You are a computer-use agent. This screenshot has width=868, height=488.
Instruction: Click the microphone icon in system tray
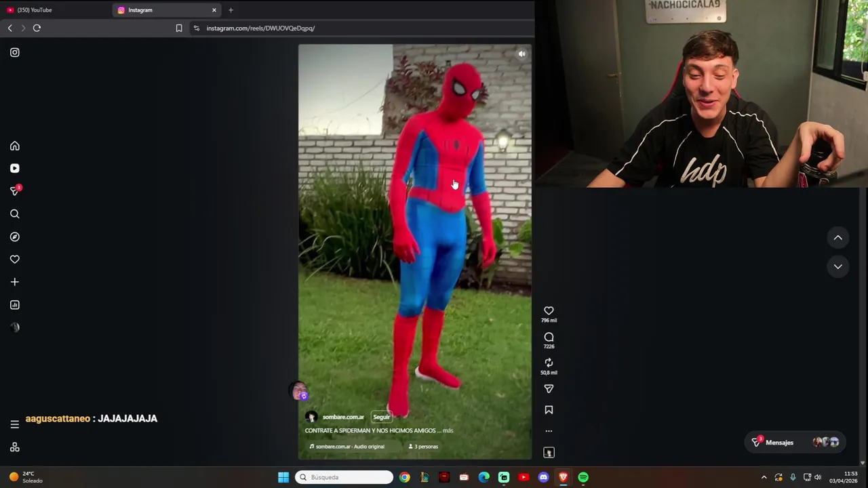(793, 477)
